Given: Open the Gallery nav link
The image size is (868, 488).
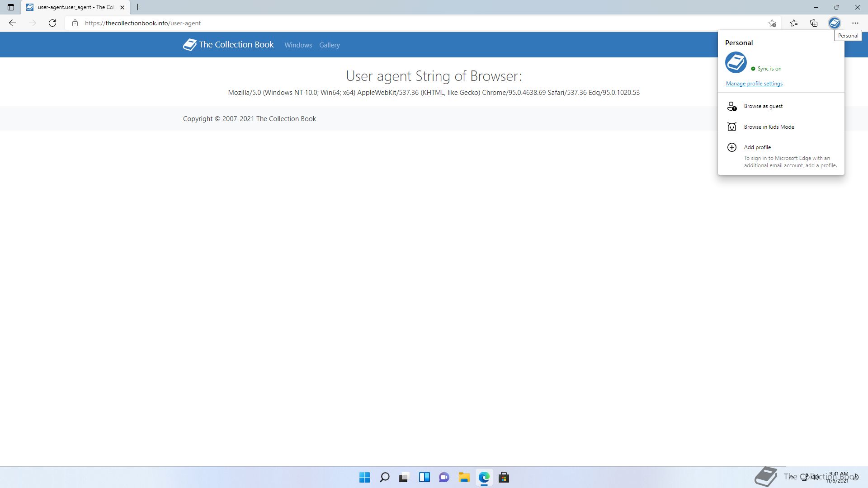Looking at the screenshot, I should click(329, 45).
